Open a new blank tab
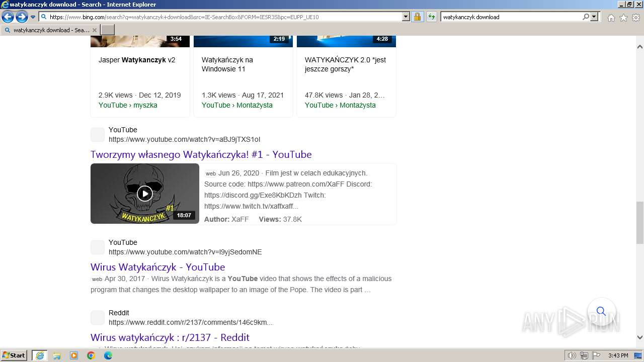 click(108, 30)
